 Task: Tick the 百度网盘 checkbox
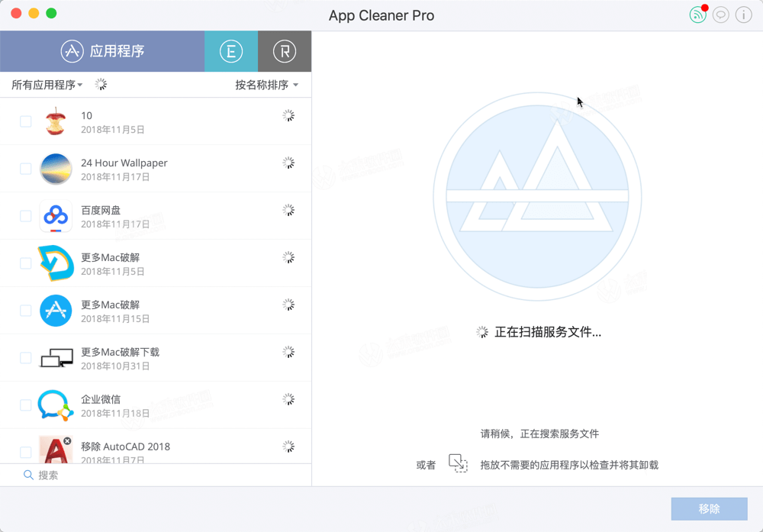(25, 215)
